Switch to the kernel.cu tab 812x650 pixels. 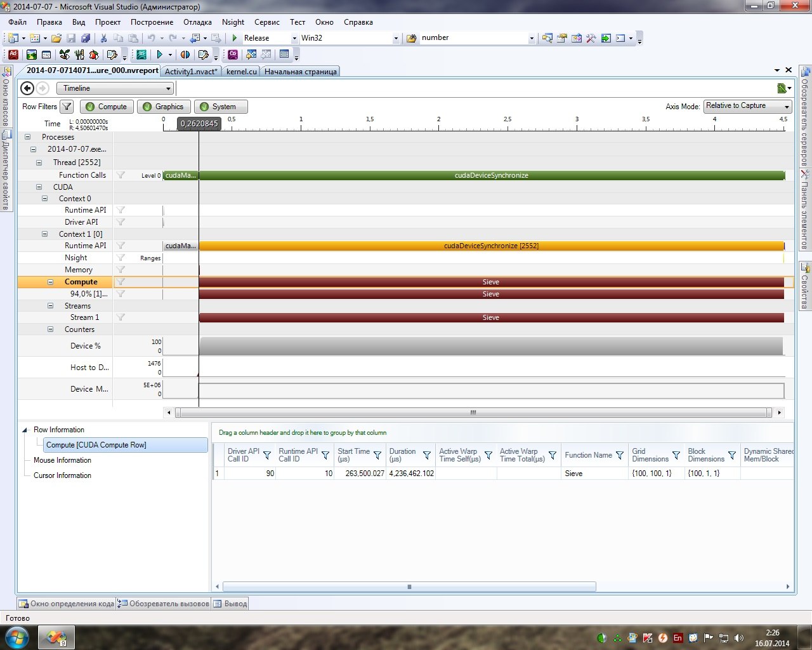pos(242,71)
